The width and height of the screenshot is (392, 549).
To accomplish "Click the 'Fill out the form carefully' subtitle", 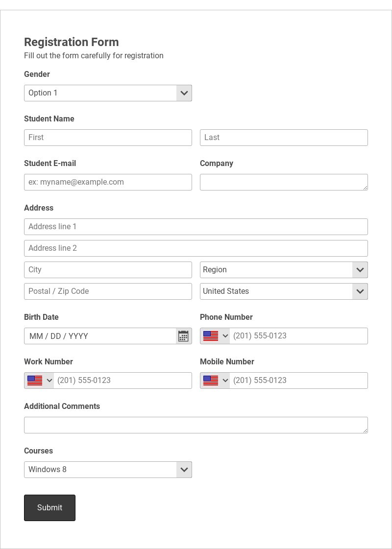I will click(x=94, y=56).
